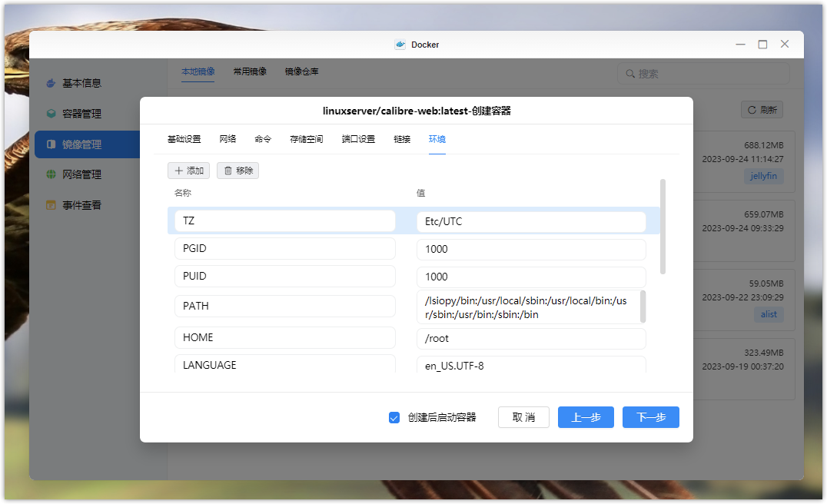
Task: Go to the 存储空间 tab
Action: [307, 139]
